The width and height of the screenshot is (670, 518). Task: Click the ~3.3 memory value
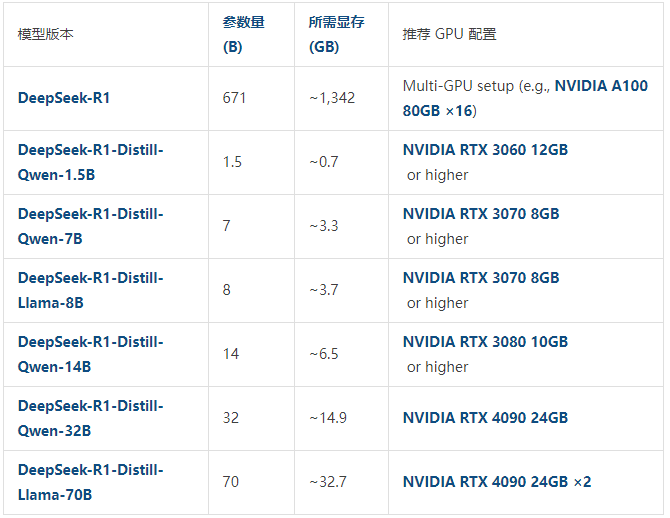point(323,226)
